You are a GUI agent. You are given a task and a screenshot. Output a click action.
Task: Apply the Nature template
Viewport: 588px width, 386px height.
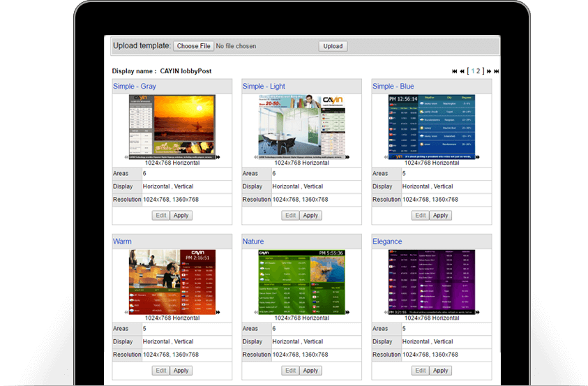[x=311, y=371]
